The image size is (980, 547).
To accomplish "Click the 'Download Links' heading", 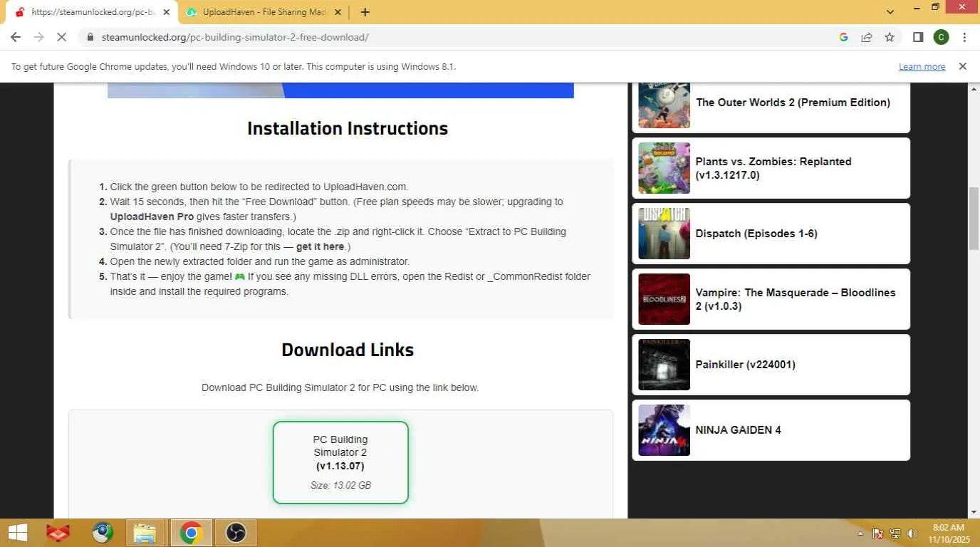I will point(348,350).
